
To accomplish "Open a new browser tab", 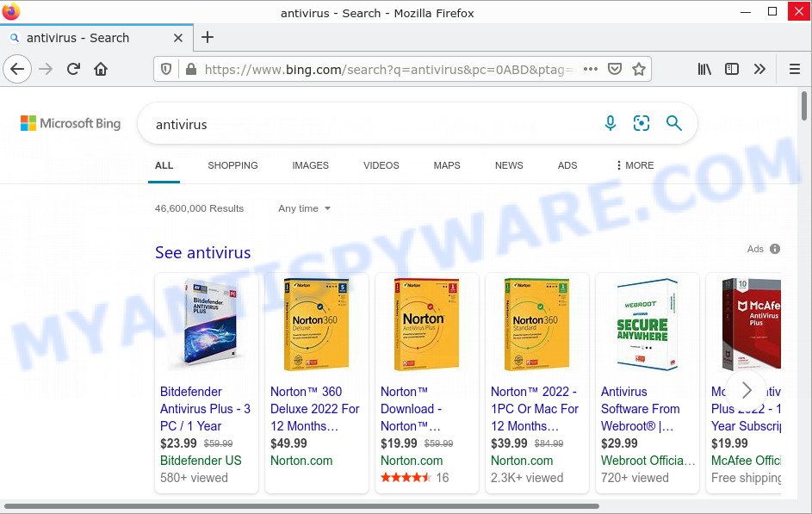I will pyautogui.click(x=208, y=37).
